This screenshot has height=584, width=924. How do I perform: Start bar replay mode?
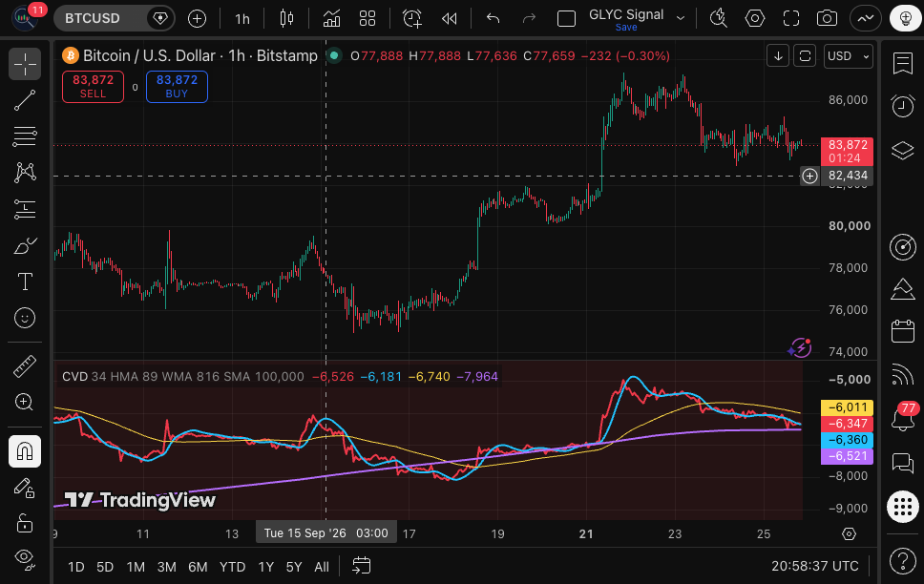pos(449,19)
